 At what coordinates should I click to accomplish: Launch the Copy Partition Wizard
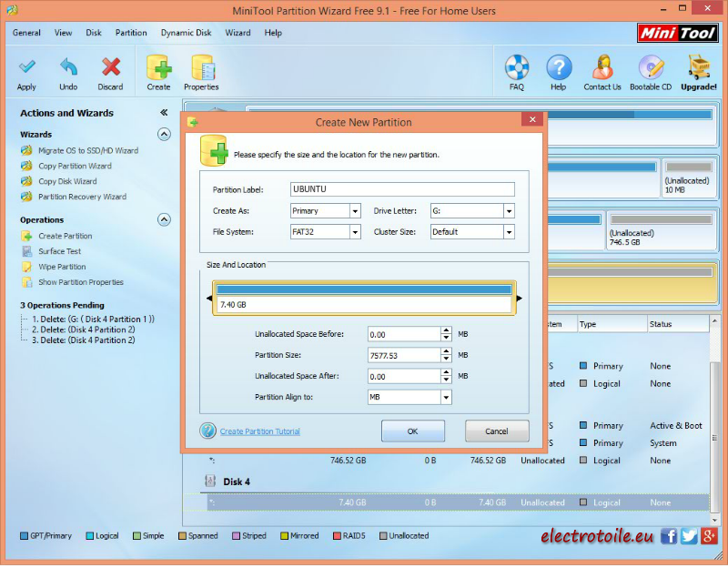(75, 166)
